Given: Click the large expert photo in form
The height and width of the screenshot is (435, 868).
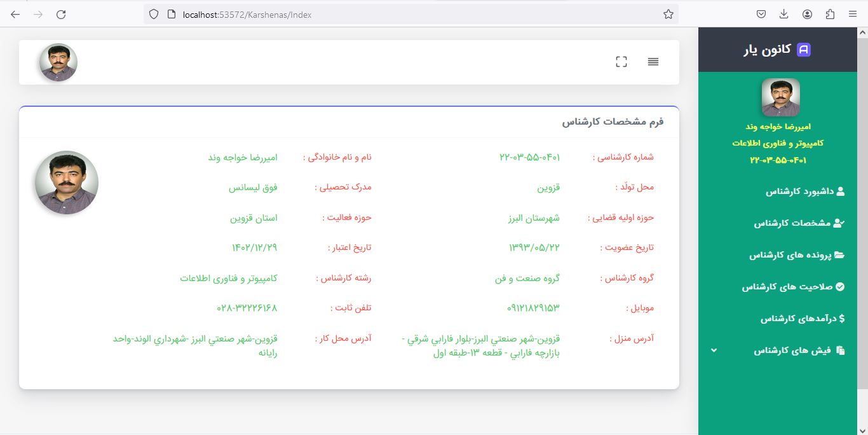Looking at the screenshot, I should point(67,183).
